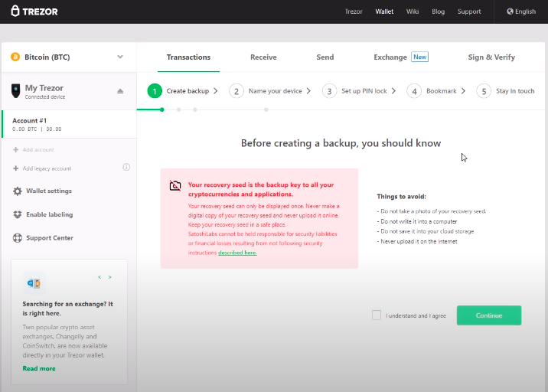The image size is (548, 392).
Task: Click the My Trezor device icon
Action: [x=16, y=91]
